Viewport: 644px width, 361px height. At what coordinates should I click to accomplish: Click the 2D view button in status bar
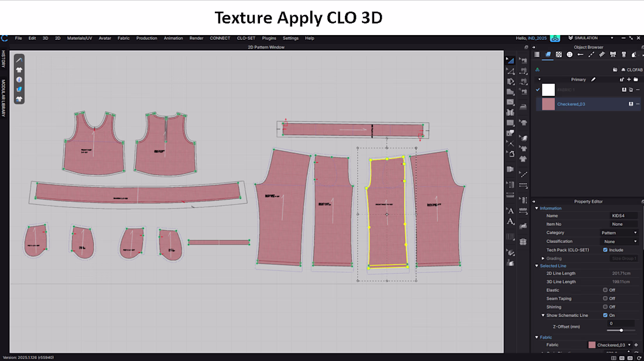pyautogui.click(x=630, y=358)
